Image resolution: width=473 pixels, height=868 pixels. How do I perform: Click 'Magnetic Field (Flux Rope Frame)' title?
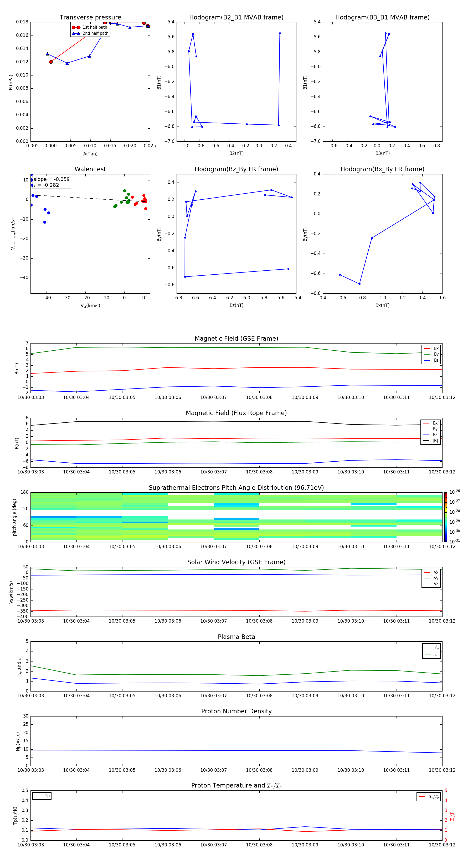coord(236,413)
